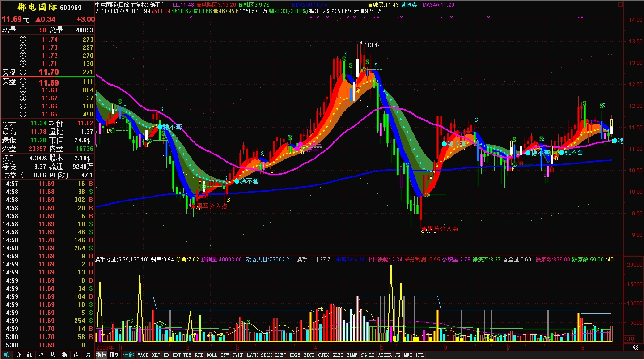
Task: Switch to the MFI indicator
Action: pyautogui.click(x=408, y=355)
